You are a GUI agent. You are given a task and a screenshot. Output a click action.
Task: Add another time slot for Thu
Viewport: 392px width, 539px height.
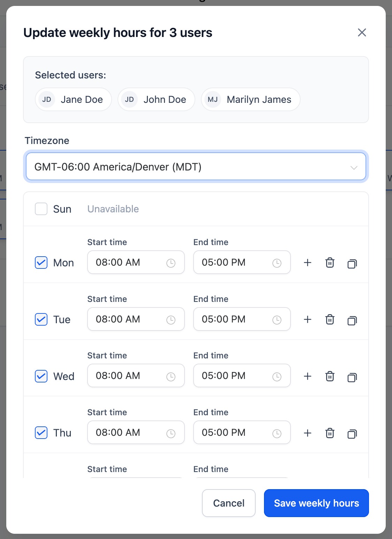pos(308,433)
